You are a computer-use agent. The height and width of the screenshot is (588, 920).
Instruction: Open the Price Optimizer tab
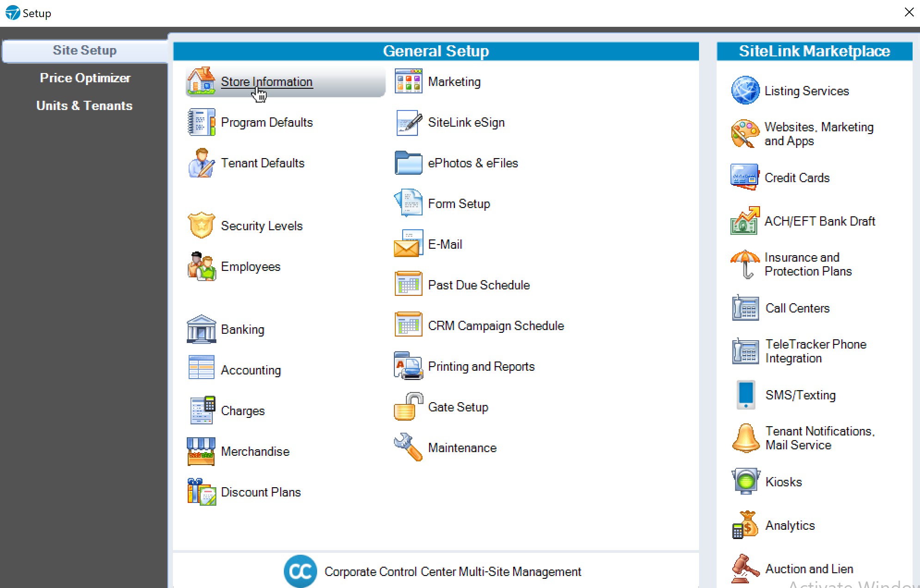click(85, 78)
